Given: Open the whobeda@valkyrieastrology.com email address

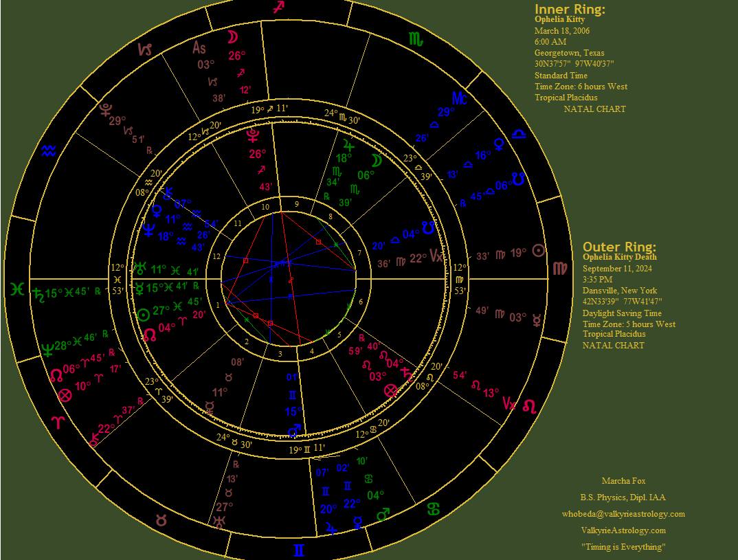Looking at the screenshot, I should [623, 514].
